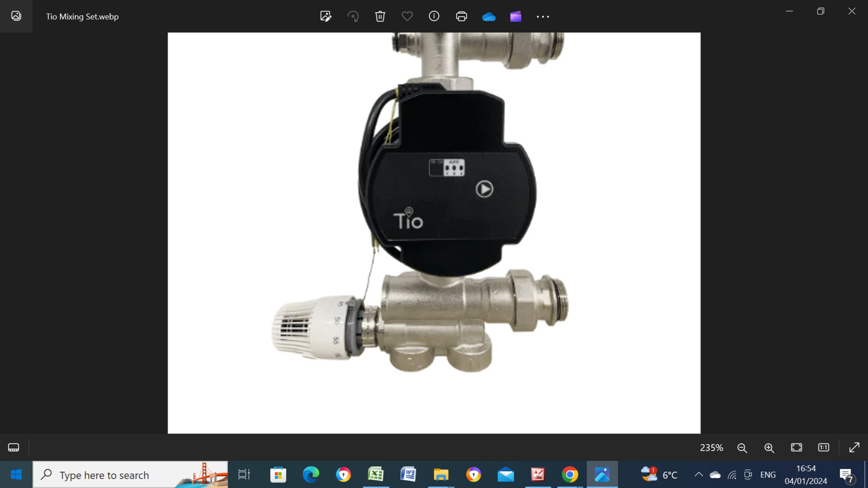
Task: Show hidden system tray icons chevron
Action: point(699,475)
